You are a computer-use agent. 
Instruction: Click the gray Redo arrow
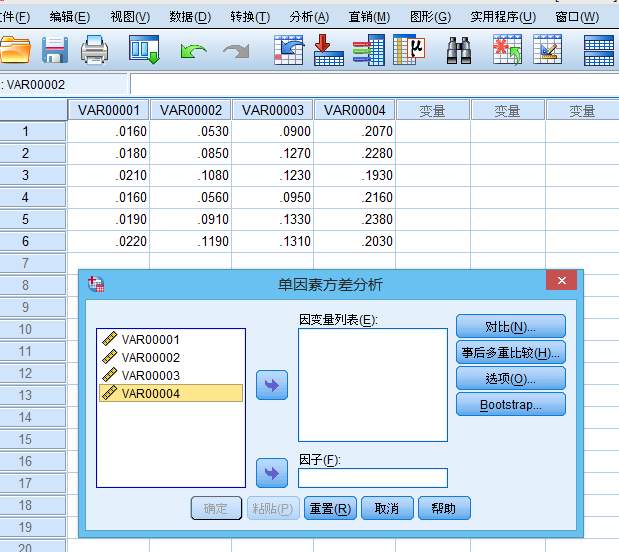236,51
